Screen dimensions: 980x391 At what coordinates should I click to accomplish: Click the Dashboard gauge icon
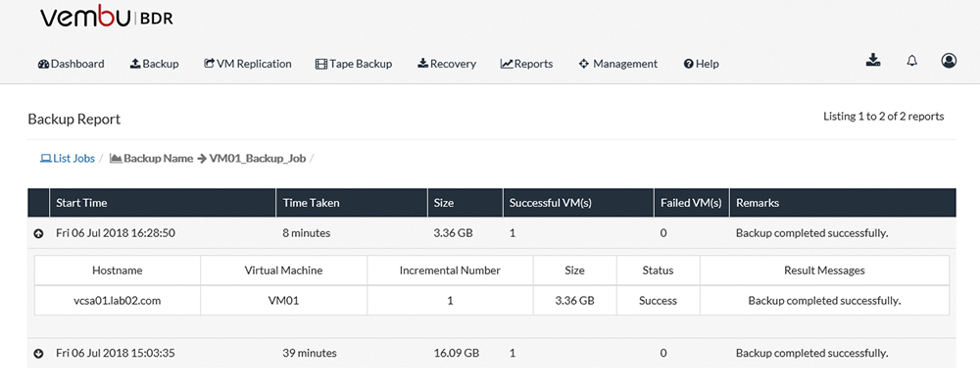[x=43, y=64]
